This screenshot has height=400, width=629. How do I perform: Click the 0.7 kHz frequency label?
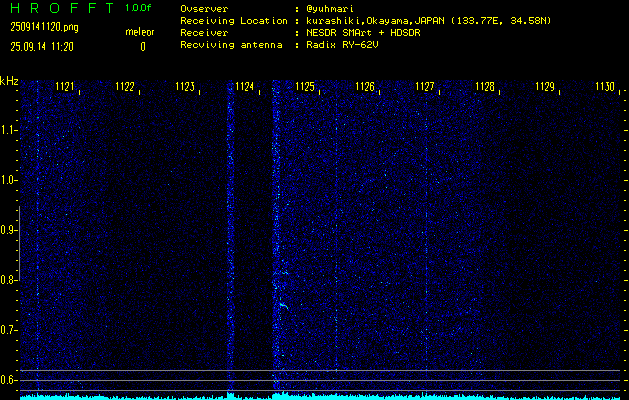pos(7,330)
